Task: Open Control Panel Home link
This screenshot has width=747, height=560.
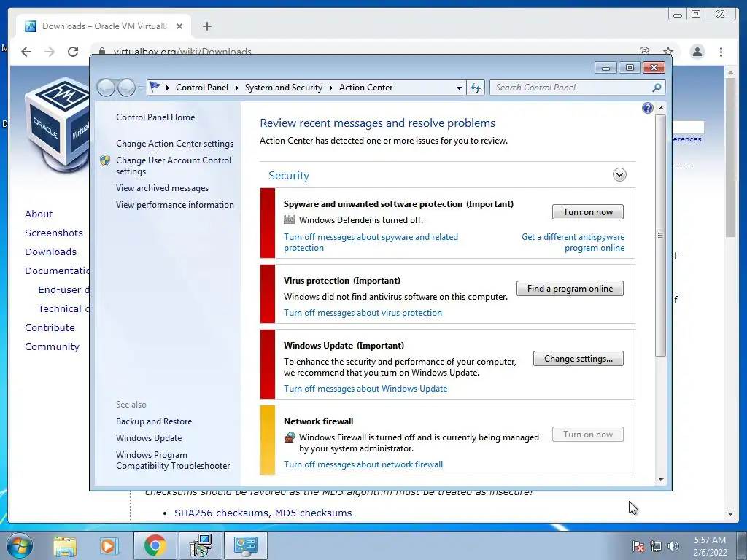Action: click(x=155, y=117)
